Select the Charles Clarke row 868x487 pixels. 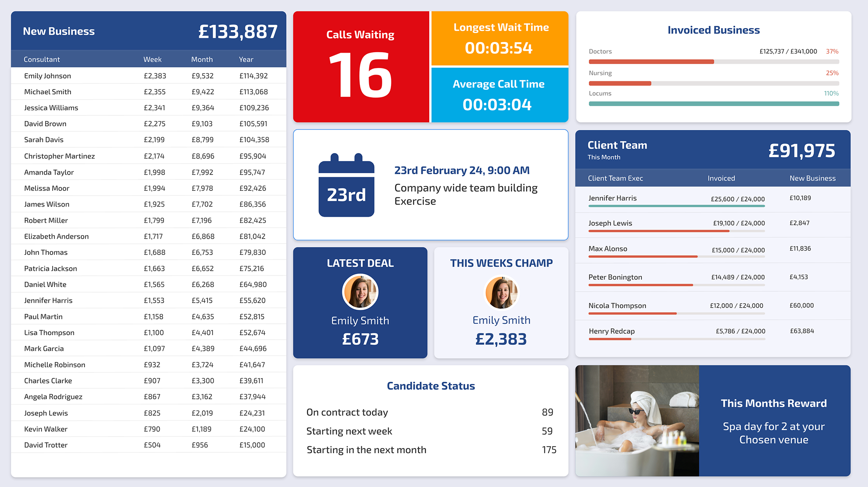[149, 380]
